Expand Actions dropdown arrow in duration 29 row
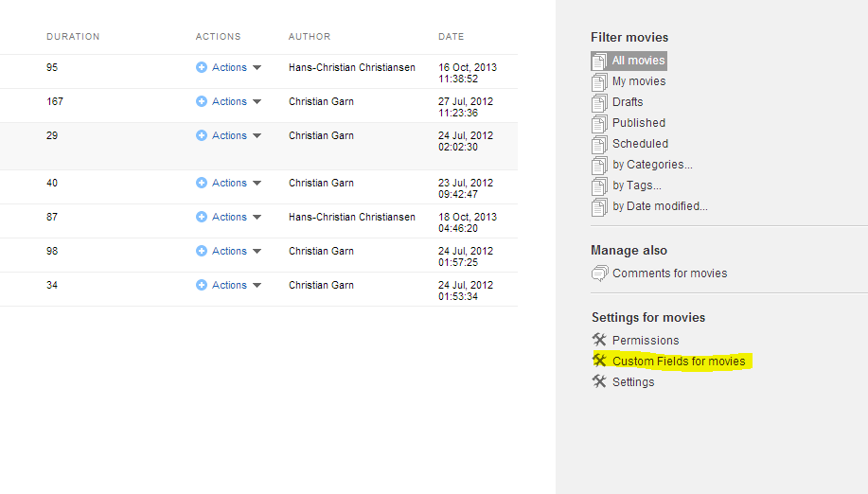 click(x=257, y=136)
